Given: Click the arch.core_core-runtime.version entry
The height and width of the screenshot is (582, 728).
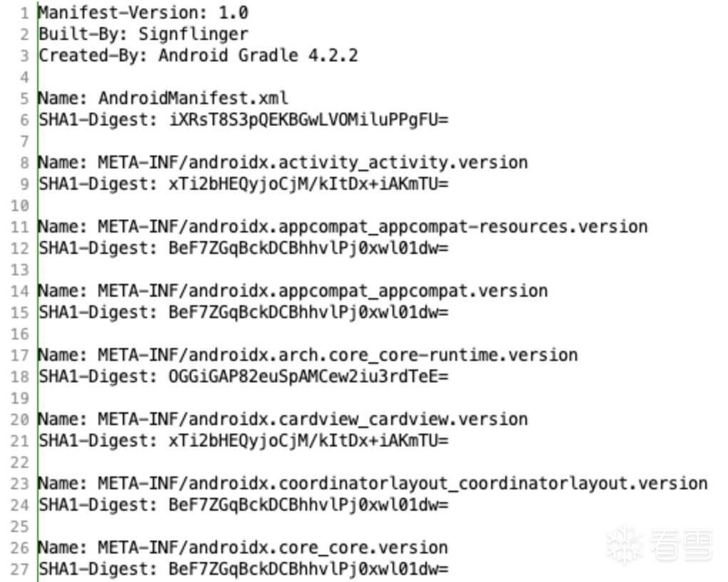Looking at the screenshot, I should [x=338, y=355].
